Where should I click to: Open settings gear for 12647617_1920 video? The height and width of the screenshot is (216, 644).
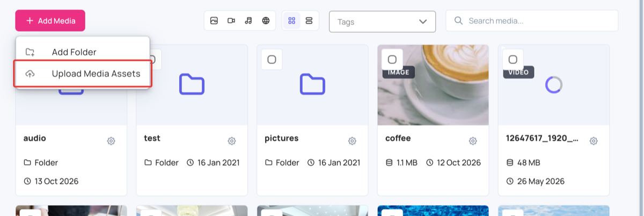(594, 141)
